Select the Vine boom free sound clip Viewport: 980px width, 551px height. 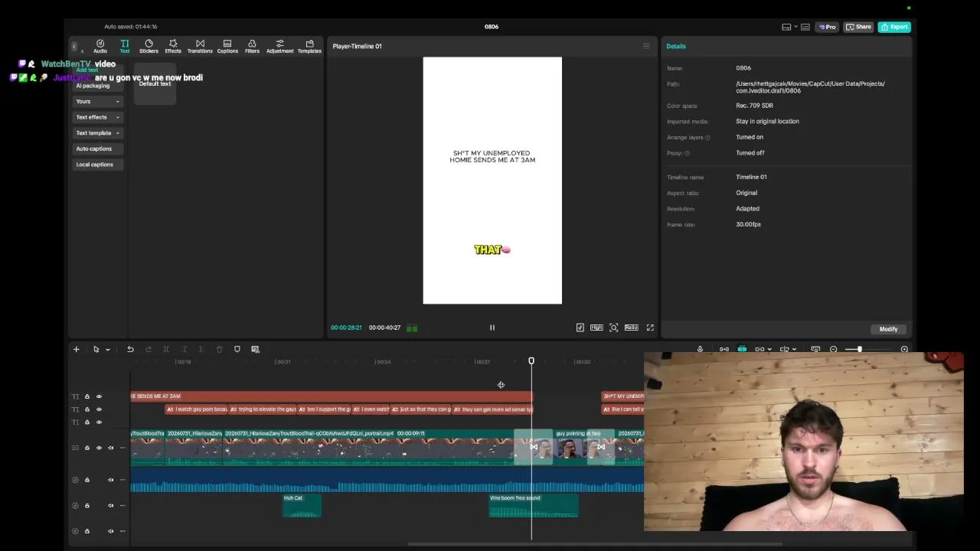tap(533, 505)
